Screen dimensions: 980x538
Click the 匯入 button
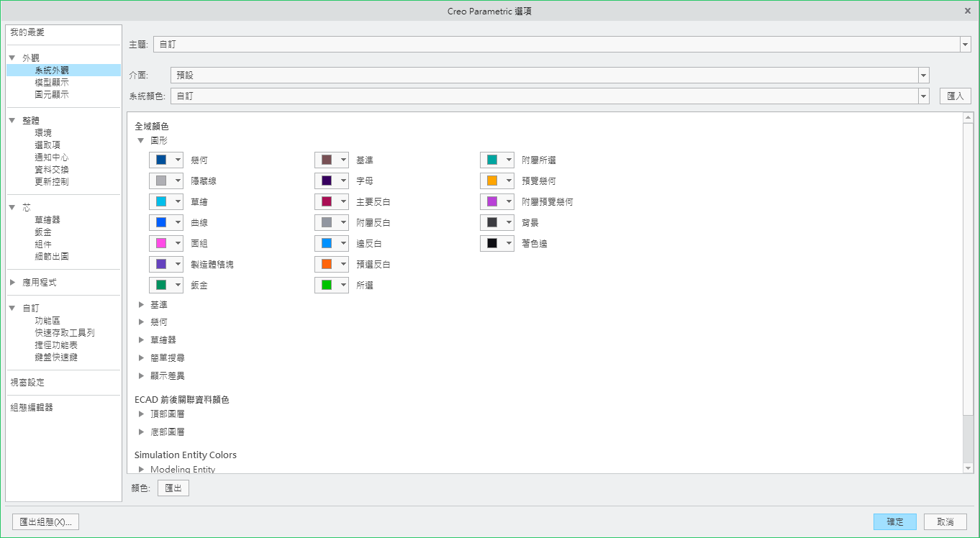coord(955,96)
